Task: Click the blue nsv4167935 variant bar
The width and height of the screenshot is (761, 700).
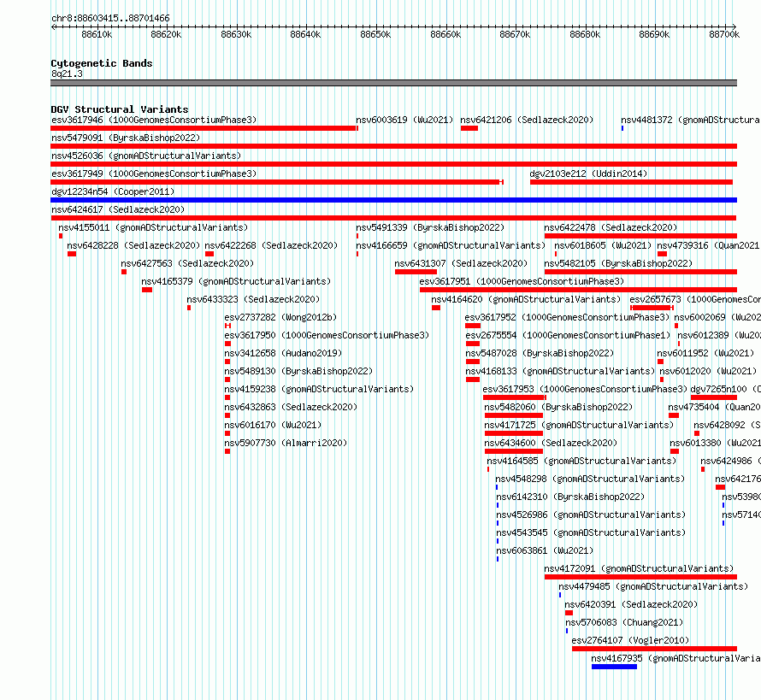Action: click(614, 667)
